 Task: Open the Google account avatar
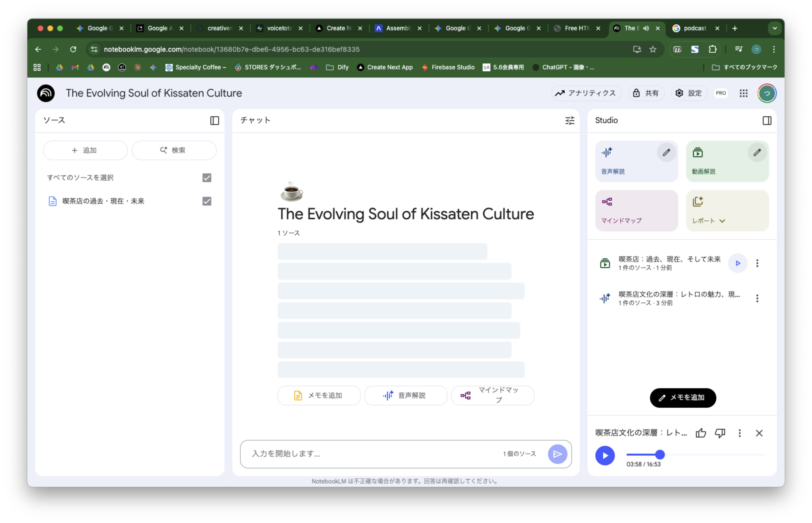tap(767, 93)
